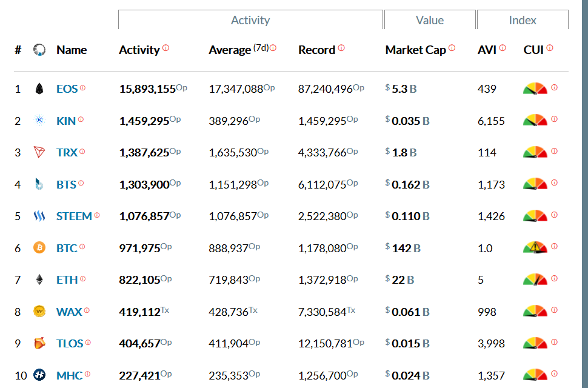The image size is (588, 388).
Task: Sort by the Activity column header
Action: 139,50
